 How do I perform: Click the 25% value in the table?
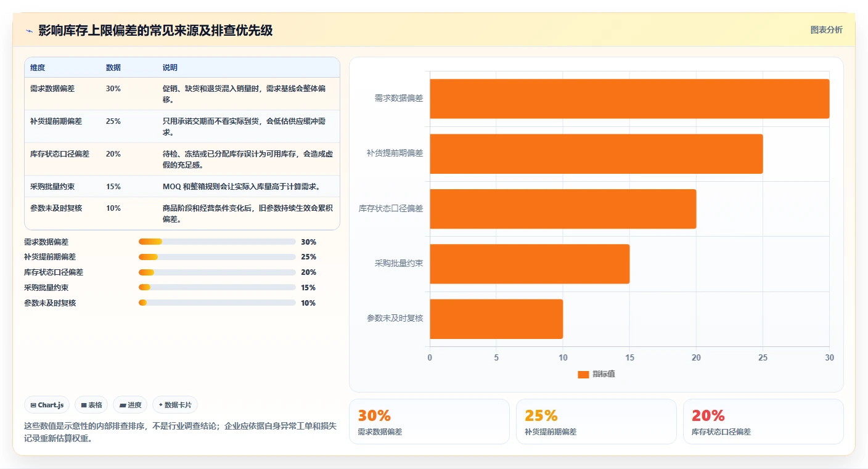tap(113, 121)
